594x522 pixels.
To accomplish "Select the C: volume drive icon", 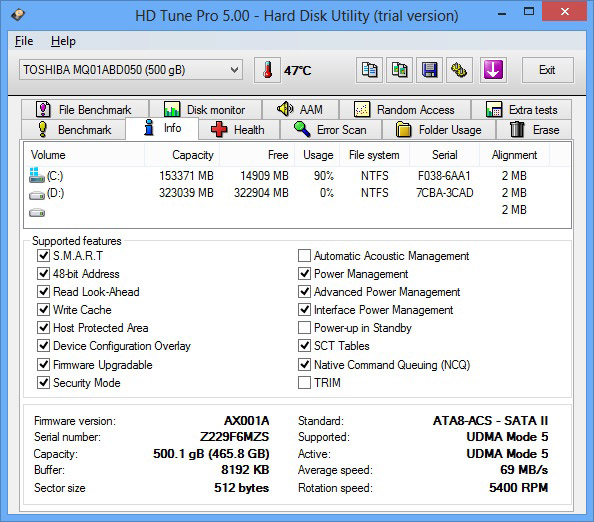I will click(36, 175).
